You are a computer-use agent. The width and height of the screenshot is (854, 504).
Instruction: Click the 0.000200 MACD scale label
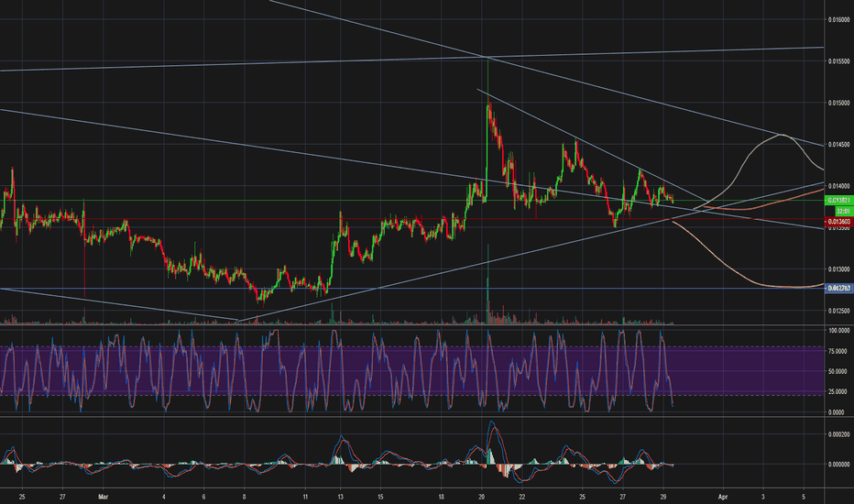[838, 434]
